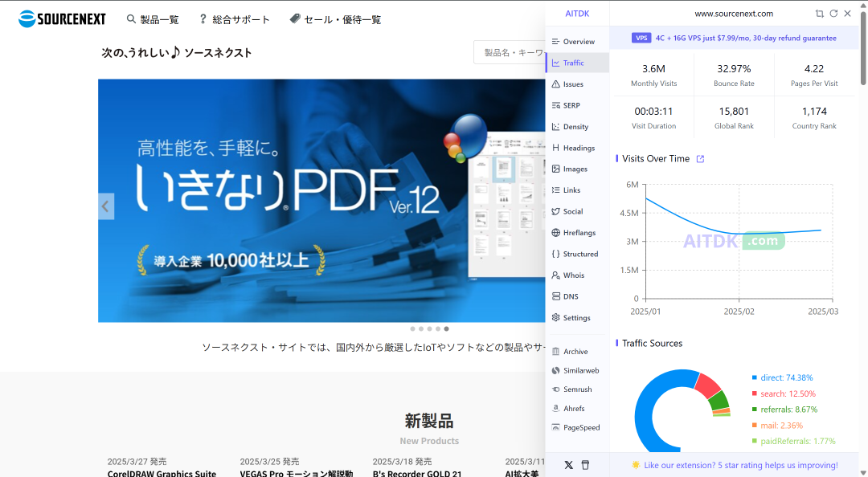
Task: Open the Whois section
Action: 577,275
